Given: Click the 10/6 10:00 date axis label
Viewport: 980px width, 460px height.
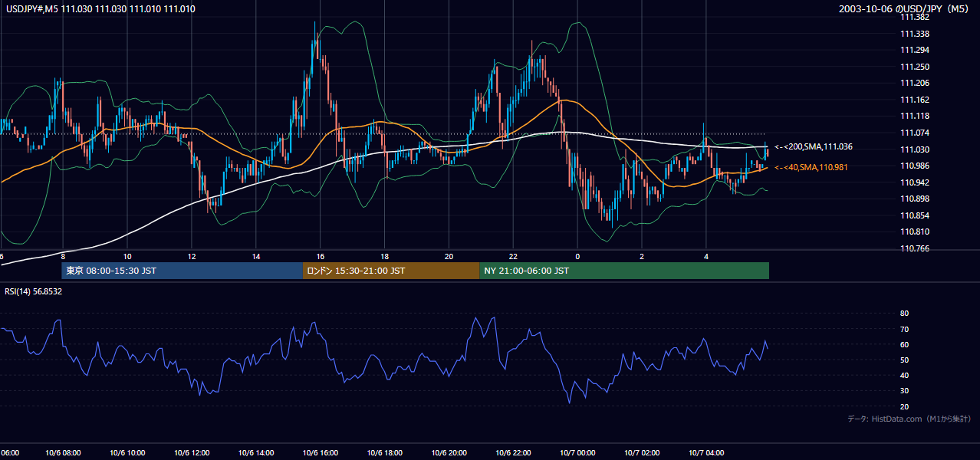Looking at the screenshot, I should (x=127, y=453).
